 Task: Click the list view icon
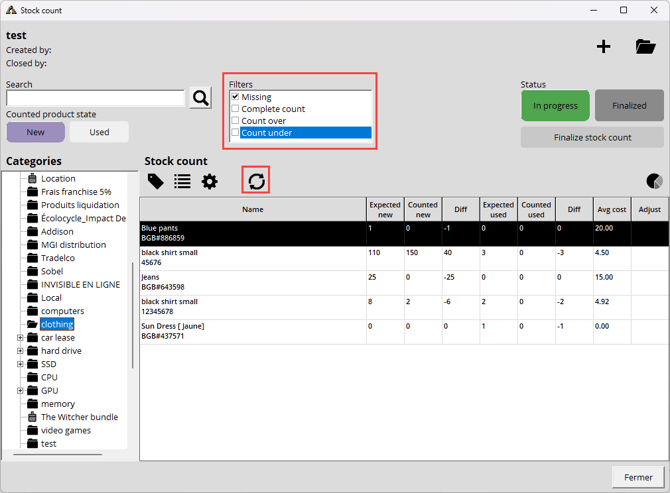pos(182,181)
